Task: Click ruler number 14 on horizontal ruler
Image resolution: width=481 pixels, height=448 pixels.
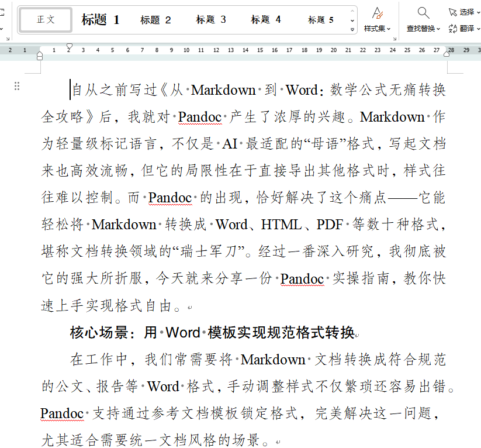Action: point(245,50)
